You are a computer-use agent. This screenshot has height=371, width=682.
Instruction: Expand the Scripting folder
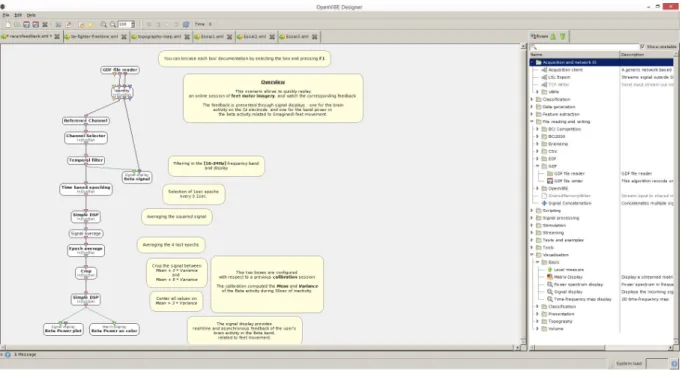click(x=532, y=211)
